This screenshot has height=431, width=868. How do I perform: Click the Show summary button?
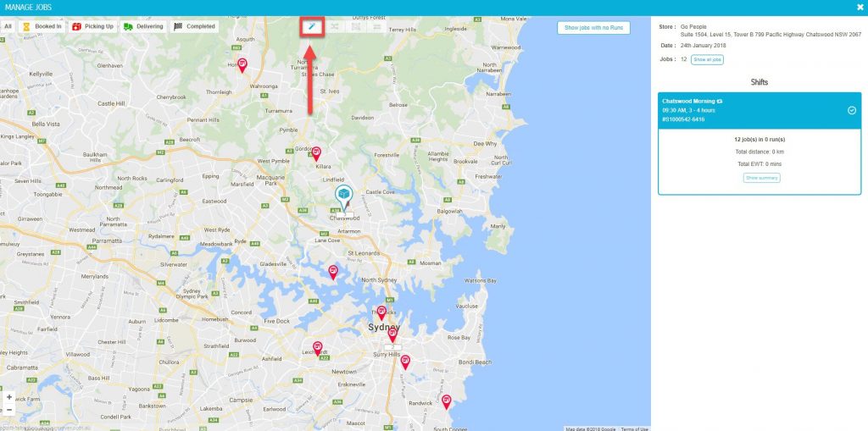tap(762, 178)
